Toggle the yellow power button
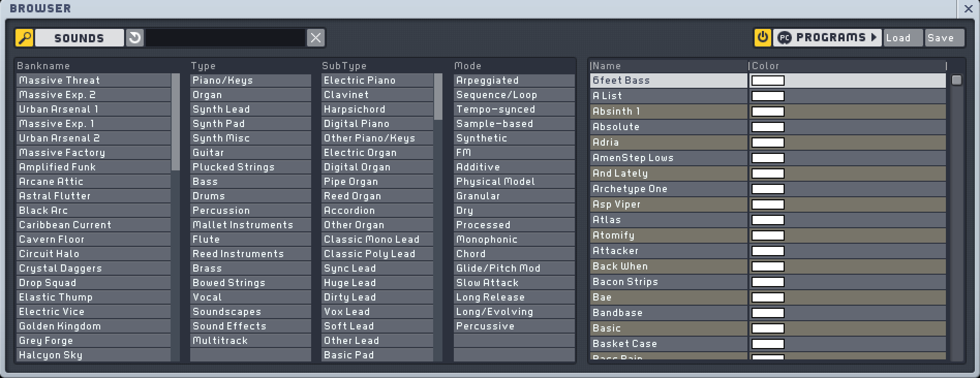Viewport: 980px width, 378px height. coord(762,38)
